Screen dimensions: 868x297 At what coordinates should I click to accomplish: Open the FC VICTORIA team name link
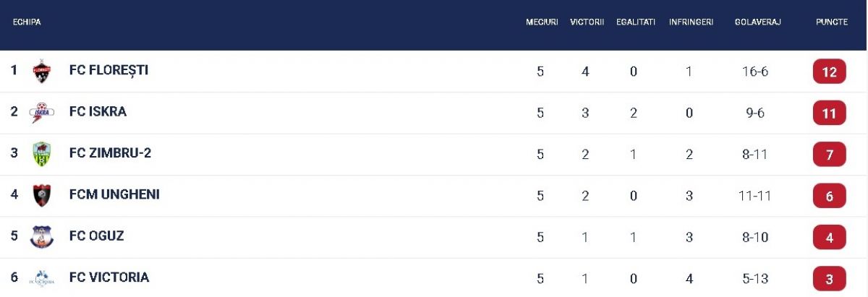click(x=109, y=277)
